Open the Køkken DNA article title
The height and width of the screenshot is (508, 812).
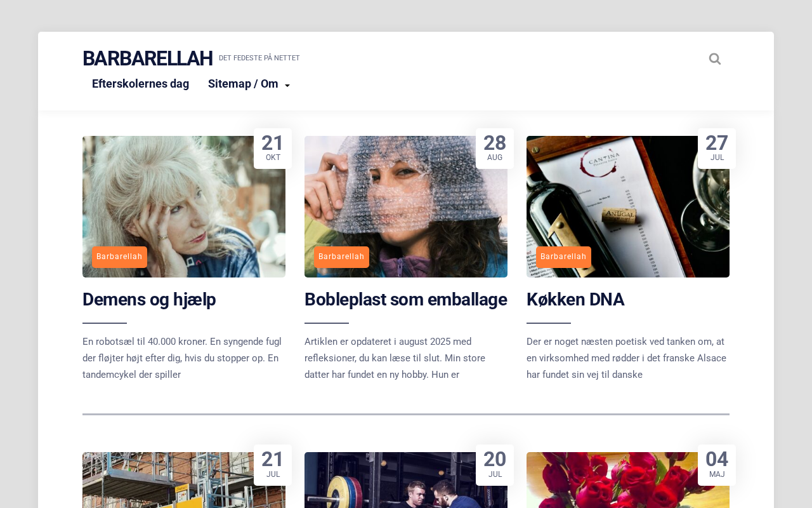[x=575, y=299]
